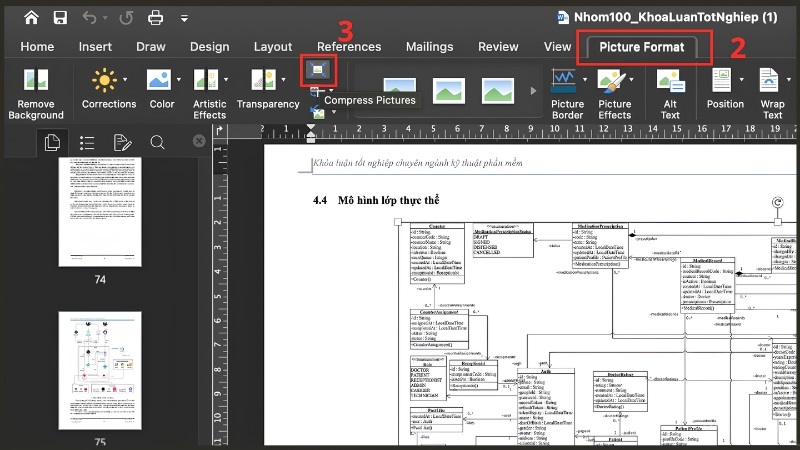800x450 pixels.
Task: Click the Print icon in quick toolbar
Action: pyautogui.click(x=155, y=18)
